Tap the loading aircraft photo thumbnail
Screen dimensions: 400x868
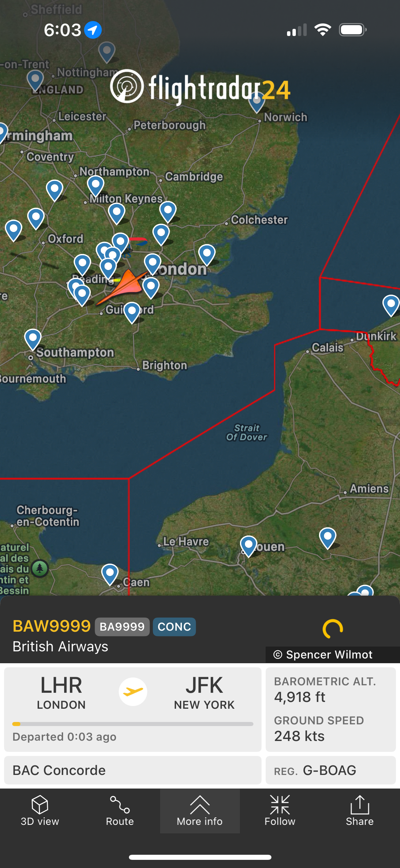click(332, 629)
